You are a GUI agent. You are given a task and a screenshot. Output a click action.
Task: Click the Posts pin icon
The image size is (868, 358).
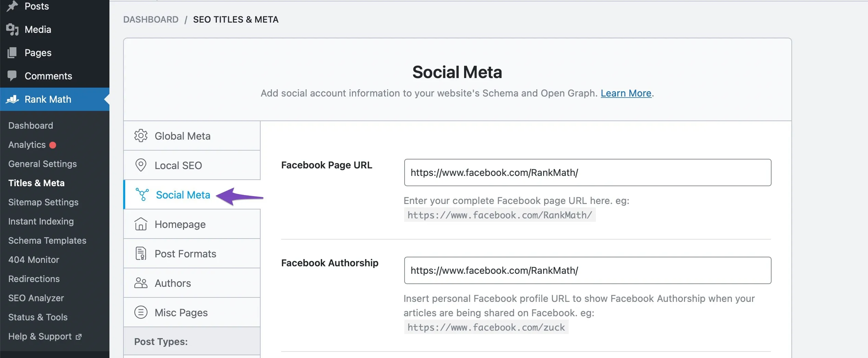click(x=12, y=6)
